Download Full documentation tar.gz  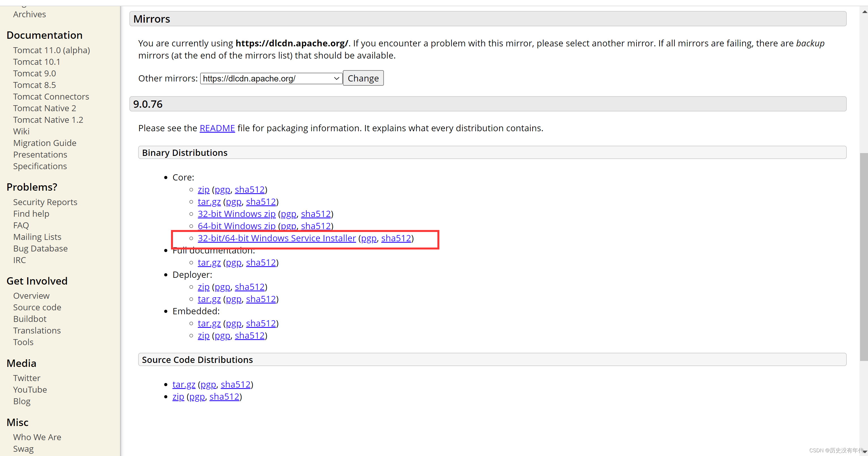(209, 263)
